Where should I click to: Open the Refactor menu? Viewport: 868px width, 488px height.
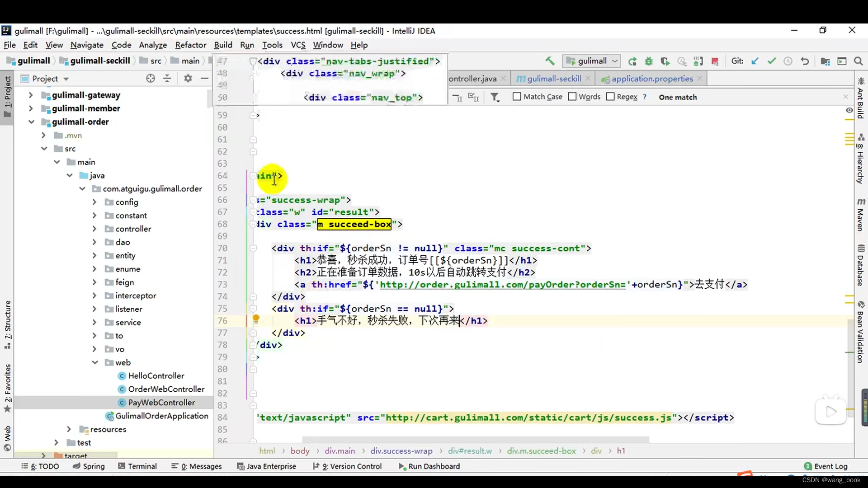tap(191, 45)
